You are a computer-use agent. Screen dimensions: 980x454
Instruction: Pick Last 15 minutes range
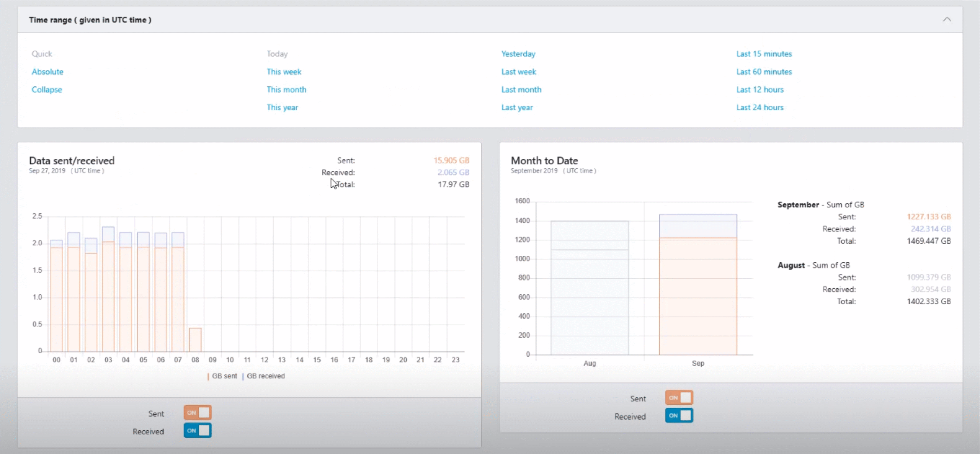coord(764,54)
